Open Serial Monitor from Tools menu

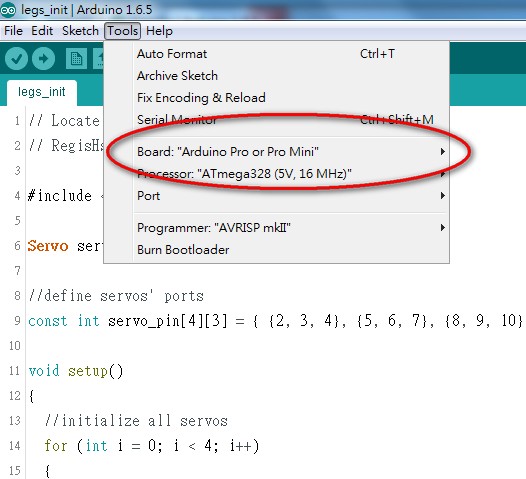[x=276, y=120]
